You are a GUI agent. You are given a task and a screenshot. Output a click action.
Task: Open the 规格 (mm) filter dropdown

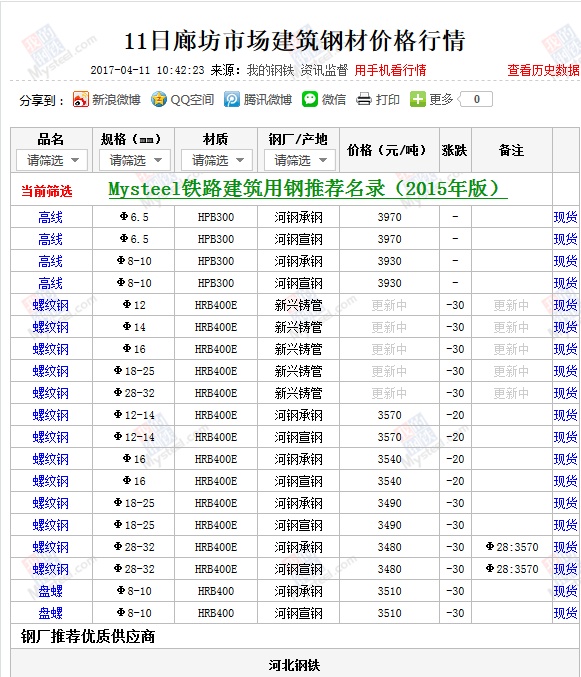(135, 160)
